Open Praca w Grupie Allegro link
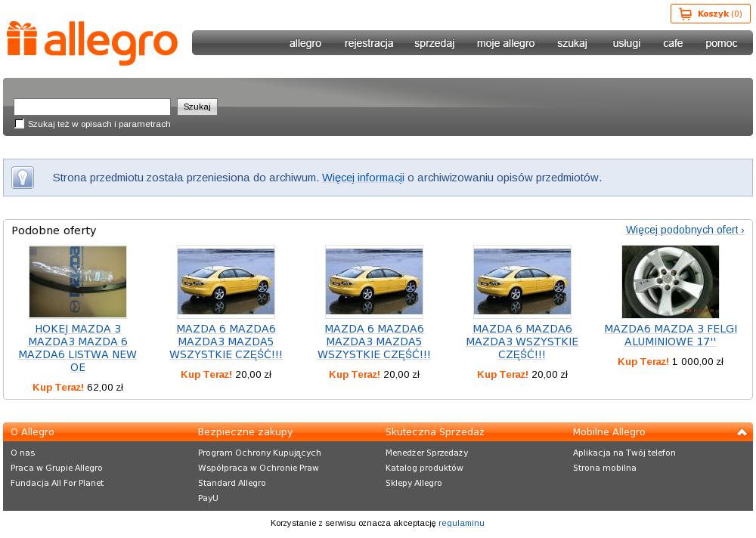 (x=57, y=468)
